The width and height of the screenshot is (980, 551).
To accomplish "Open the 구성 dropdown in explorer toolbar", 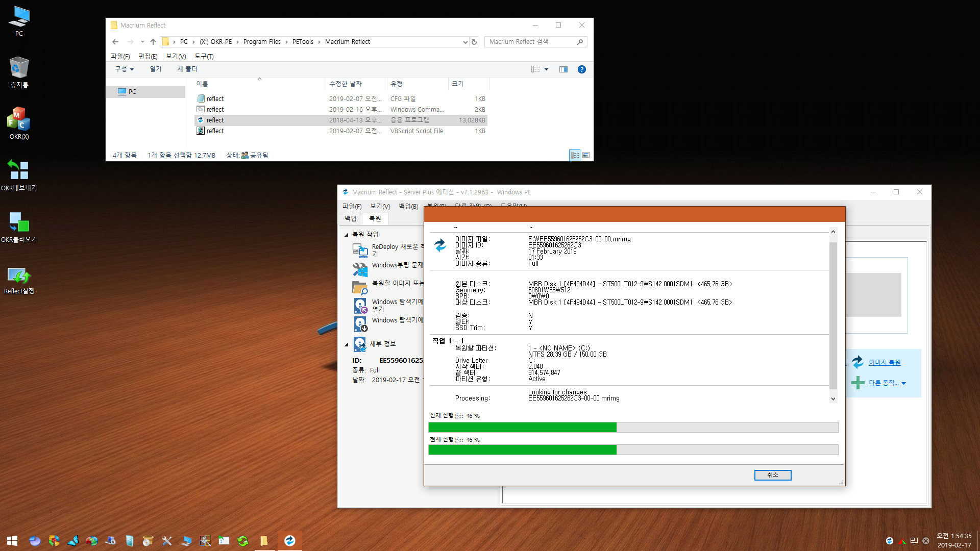I will pos(124,69).
